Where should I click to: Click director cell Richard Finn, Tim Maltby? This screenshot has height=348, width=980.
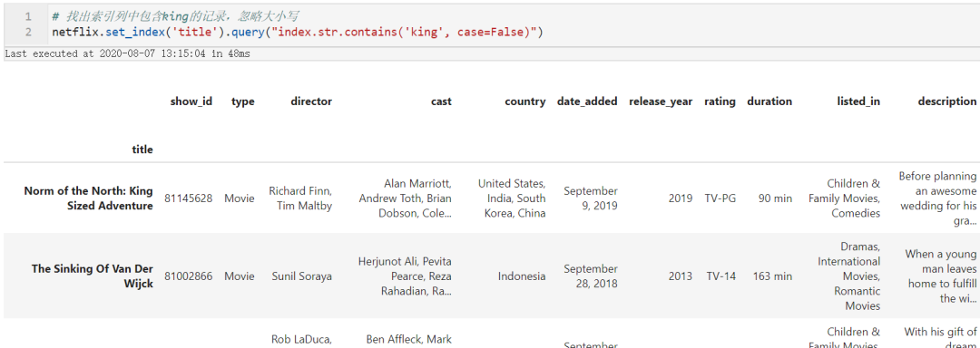pos(300,198)
